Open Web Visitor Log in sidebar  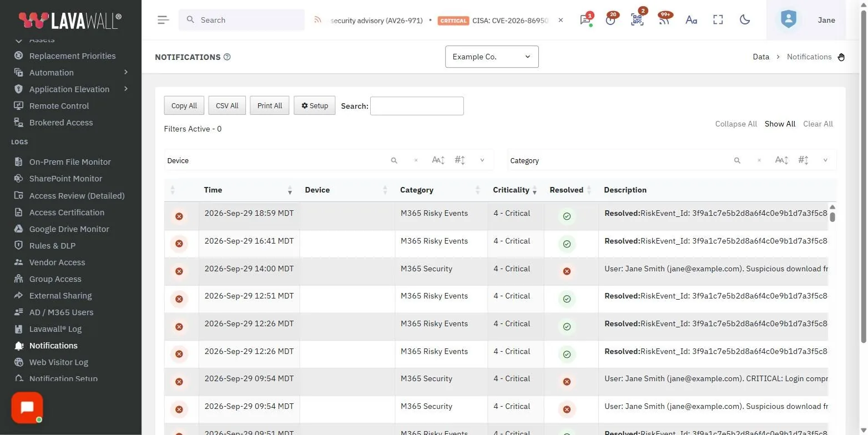tap(58, 362)
